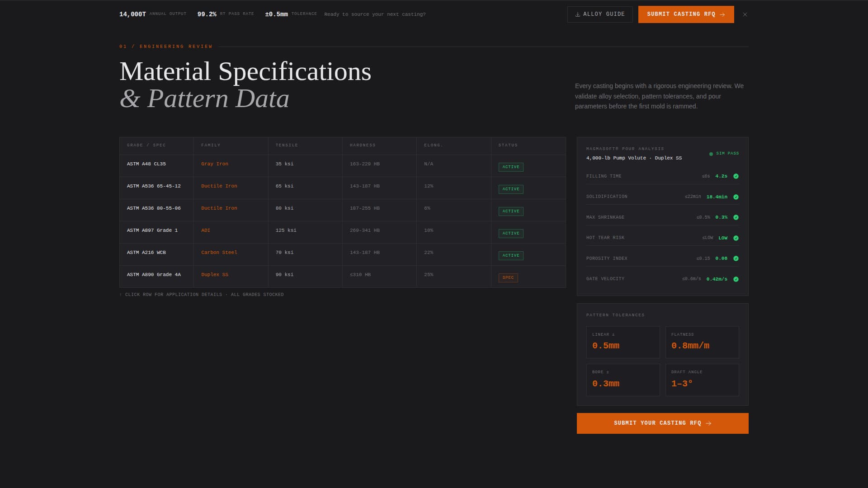Image resolution: width=868 pixels, height=488 pixels.
Task: Toggle the ACTIVE badge for ASTM A48 CL35
Action: click(x=510, y=167)
